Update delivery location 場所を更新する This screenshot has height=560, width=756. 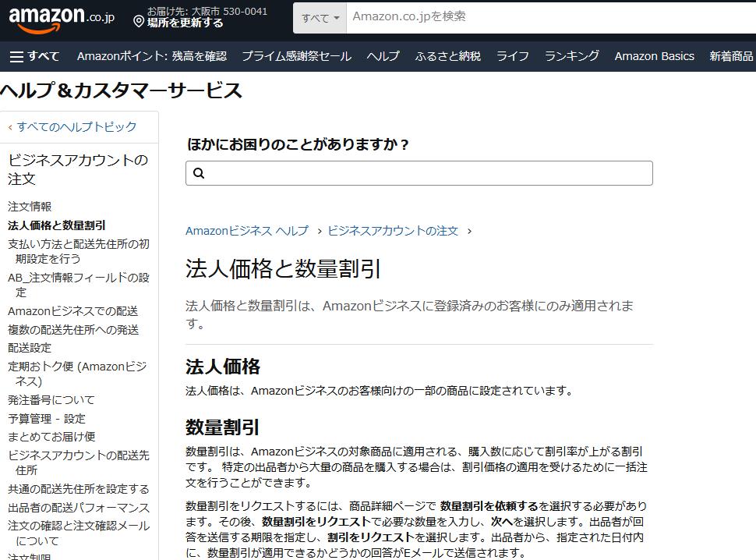pyautogui.click(x=185, y=23)
